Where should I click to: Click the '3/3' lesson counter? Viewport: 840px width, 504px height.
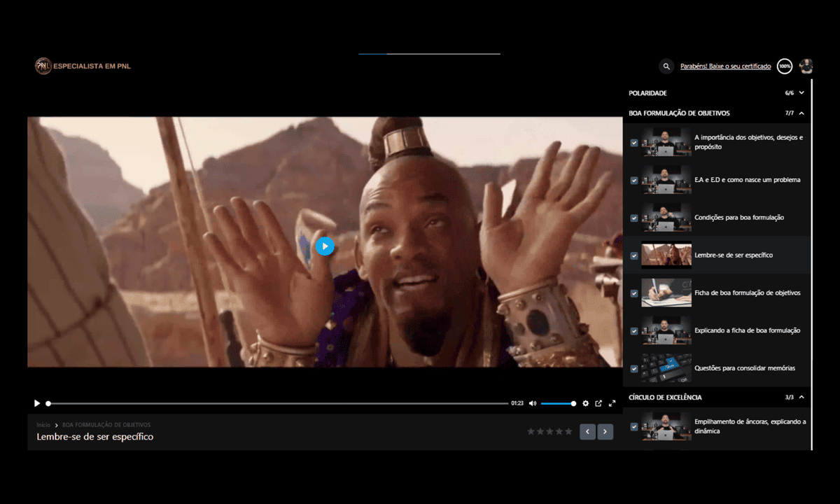tap(790, 398)
